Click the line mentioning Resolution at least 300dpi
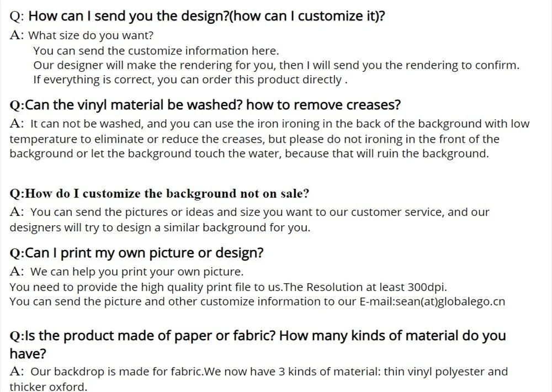 click(228, 288)
